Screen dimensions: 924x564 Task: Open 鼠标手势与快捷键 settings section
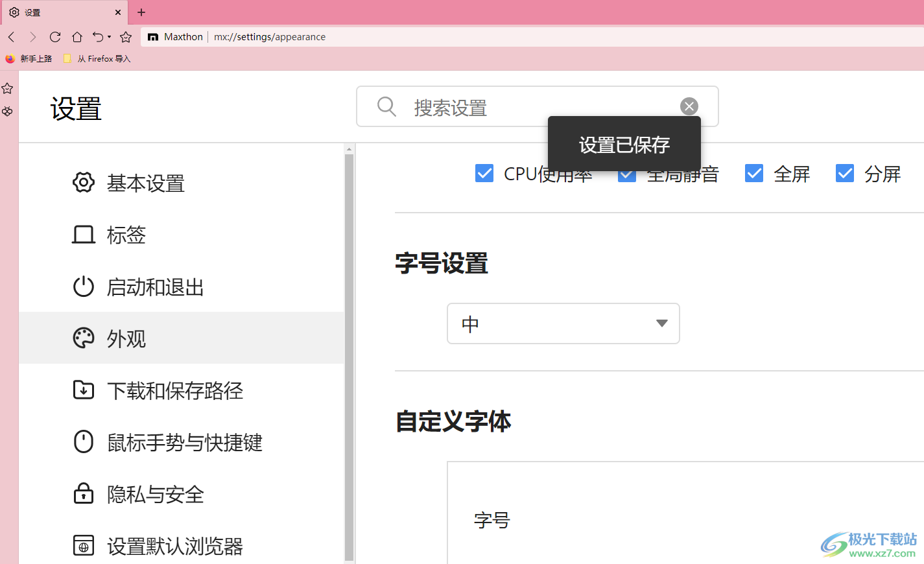pos(182,442)
